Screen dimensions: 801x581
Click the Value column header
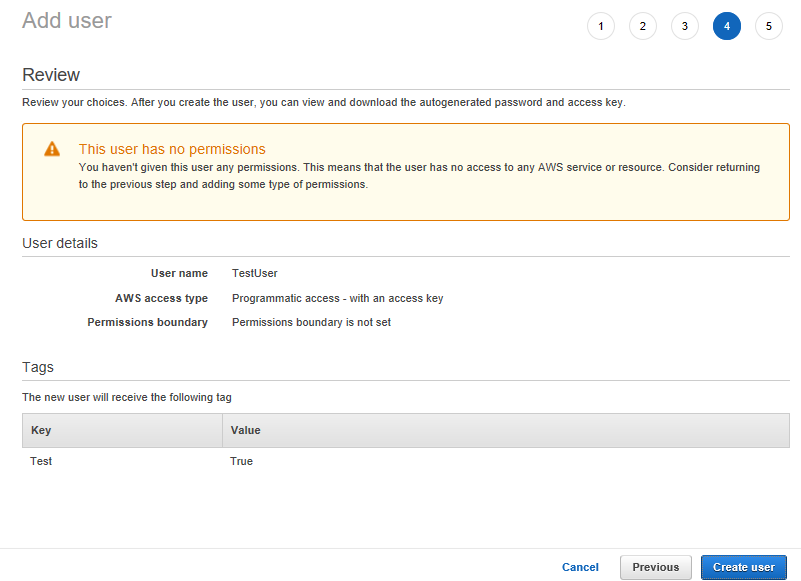point(245,430)
